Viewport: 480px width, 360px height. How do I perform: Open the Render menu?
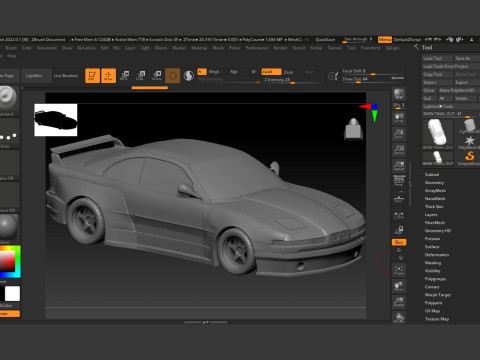(x=280, y=48)
